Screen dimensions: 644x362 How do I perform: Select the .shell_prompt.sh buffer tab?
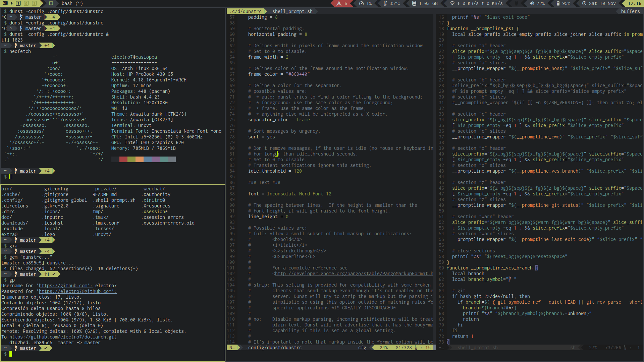click(x=291, y=11)
